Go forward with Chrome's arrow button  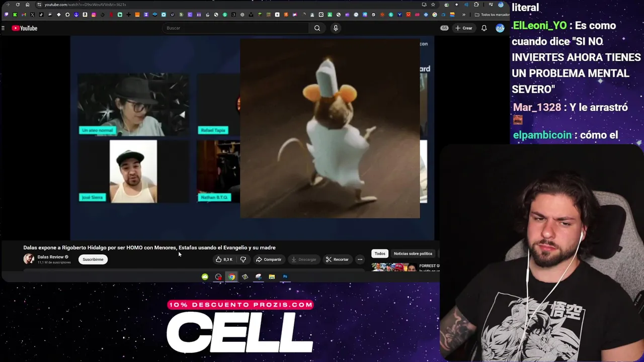[8, 5]
